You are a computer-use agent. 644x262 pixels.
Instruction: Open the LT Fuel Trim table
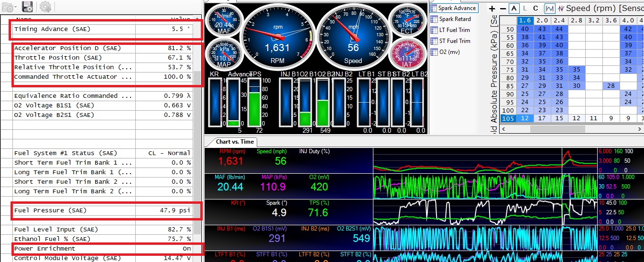[x=454, y=30]
